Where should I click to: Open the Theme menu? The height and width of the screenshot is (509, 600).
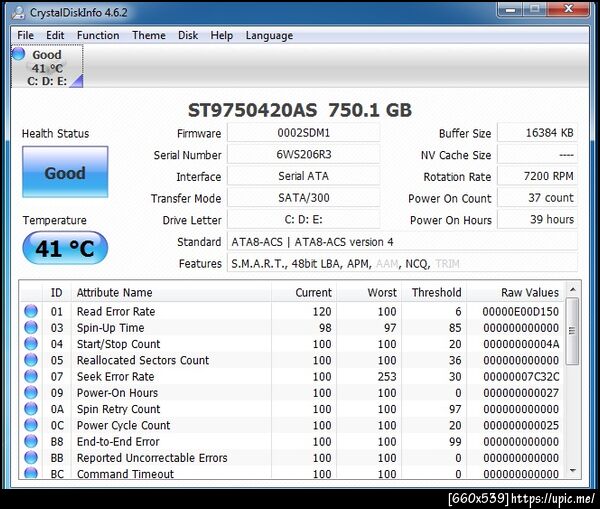[x=148, y=35]
